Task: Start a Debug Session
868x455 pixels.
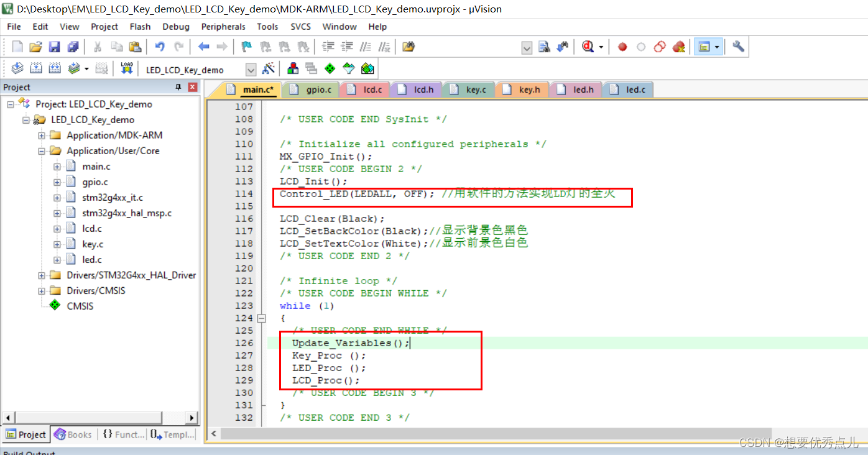Action: coord(586,47)
